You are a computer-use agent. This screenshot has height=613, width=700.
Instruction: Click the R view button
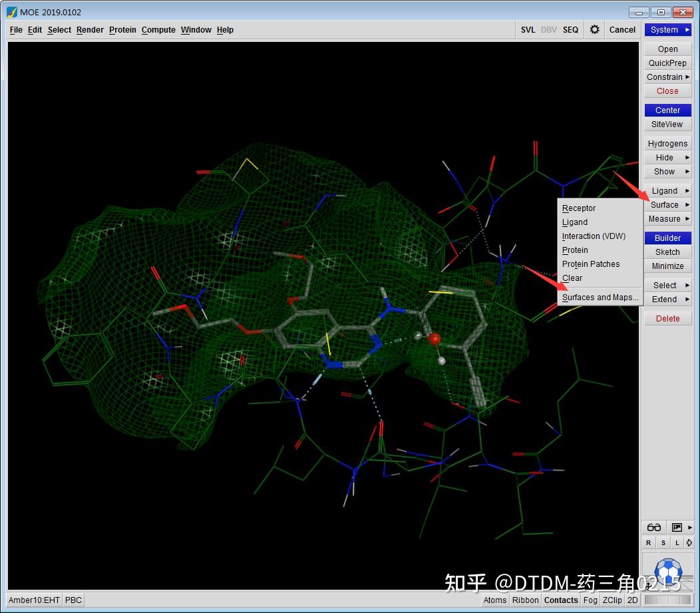(x=649, y=543)
